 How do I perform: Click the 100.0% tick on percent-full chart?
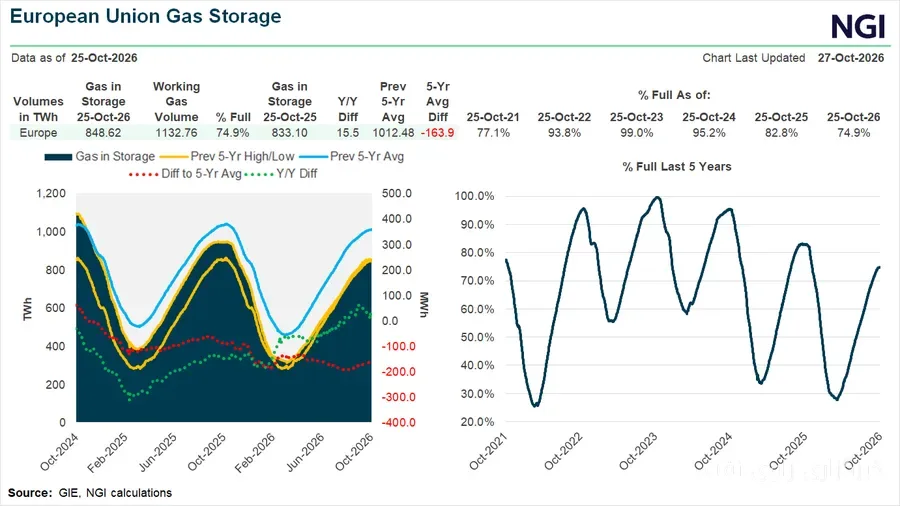tap(475, 196)
